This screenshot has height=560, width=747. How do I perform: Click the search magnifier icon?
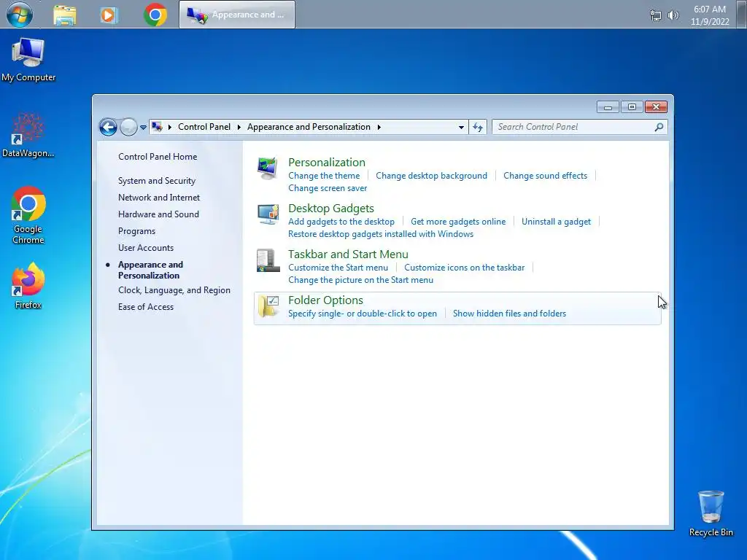click(x=659, y=127)
